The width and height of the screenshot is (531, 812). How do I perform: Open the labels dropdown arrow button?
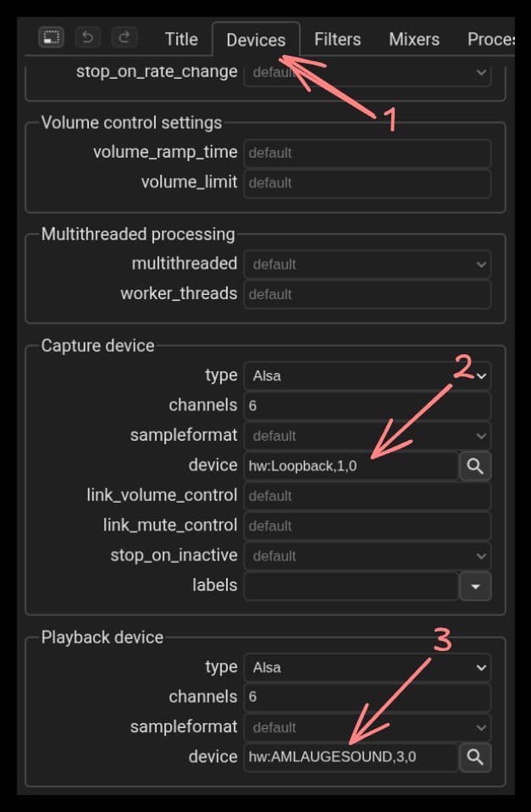click(475, 586)
